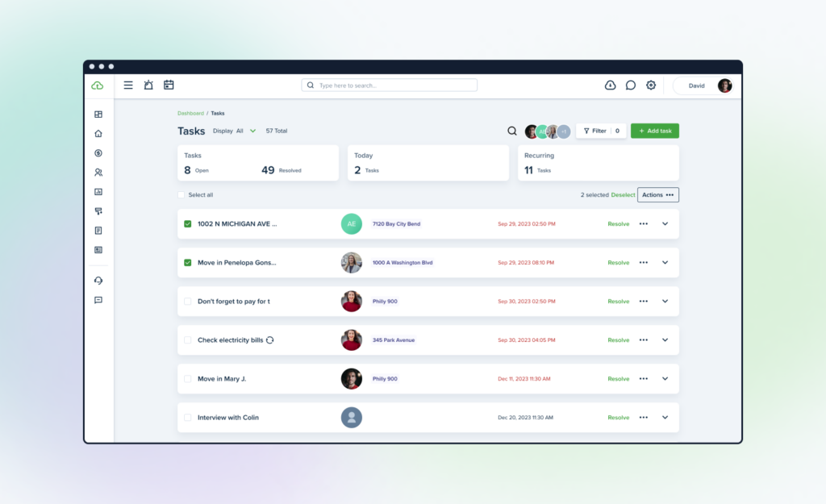Open more options for Move in Penelopa Gons
Screen dimensions: 826x504
[x=644, y=262]
